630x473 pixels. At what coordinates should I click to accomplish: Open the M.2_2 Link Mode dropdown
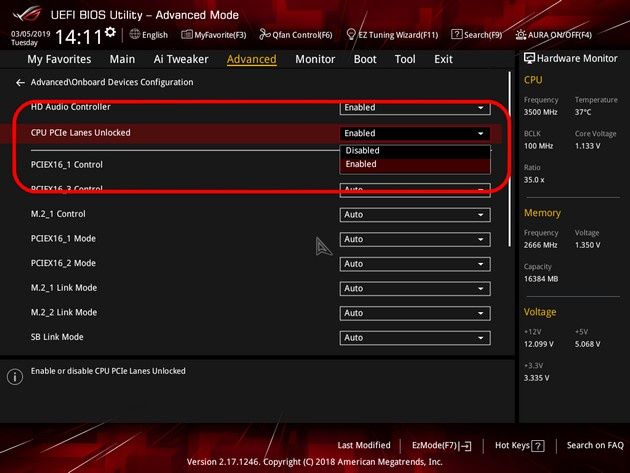415,313
